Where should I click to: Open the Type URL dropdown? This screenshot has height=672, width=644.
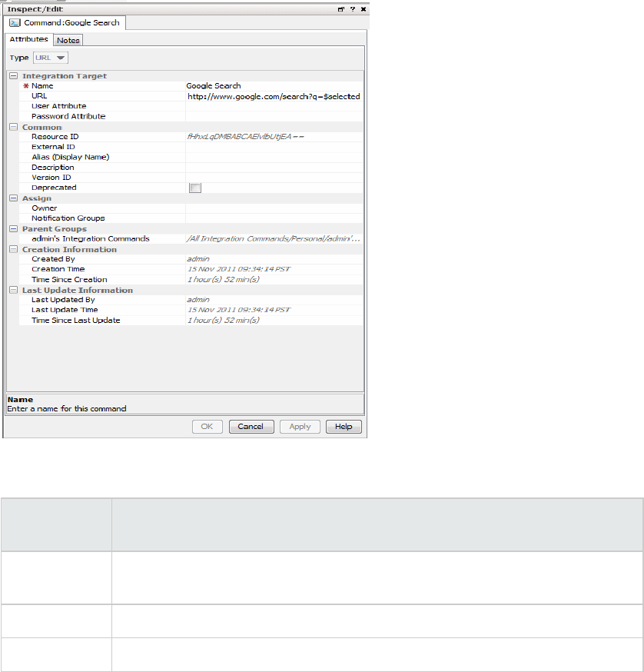pos(51,58)
